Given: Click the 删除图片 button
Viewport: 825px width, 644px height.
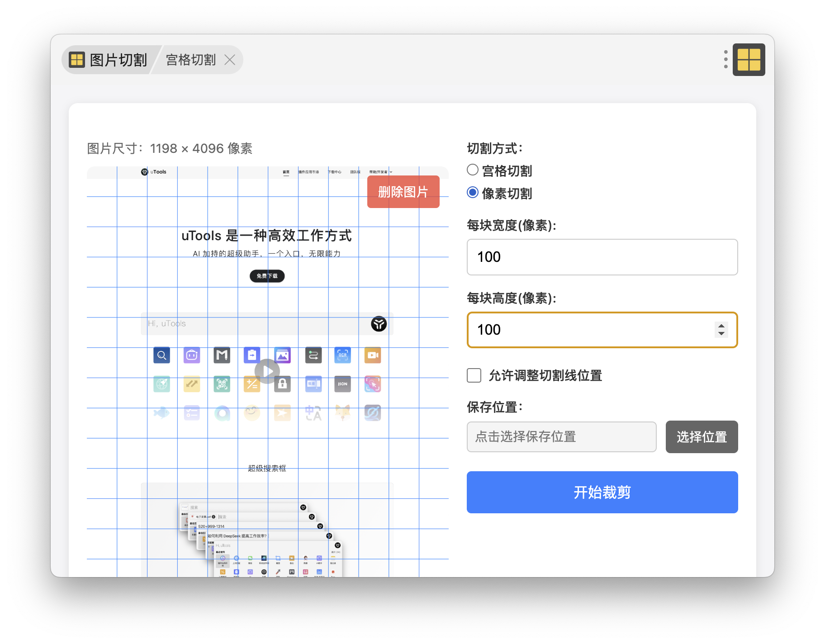Looking at the screenshot, I should pyautogui.click(x=403, y=192).
